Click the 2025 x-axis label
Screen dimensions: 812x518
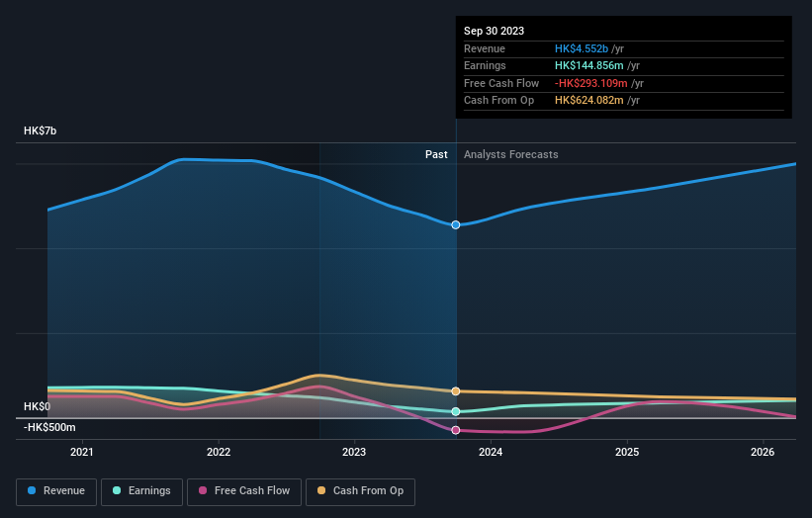(627, 452)
